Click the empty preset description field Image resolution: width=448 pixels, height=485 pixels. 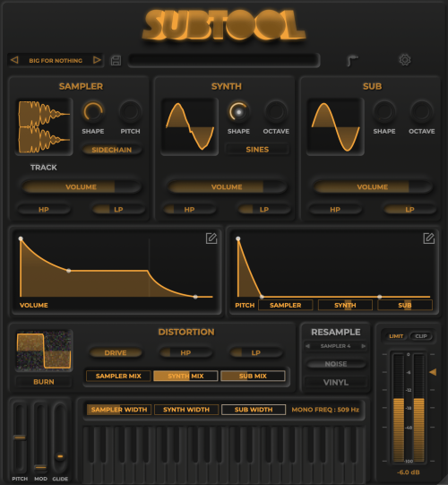(224, 60)
